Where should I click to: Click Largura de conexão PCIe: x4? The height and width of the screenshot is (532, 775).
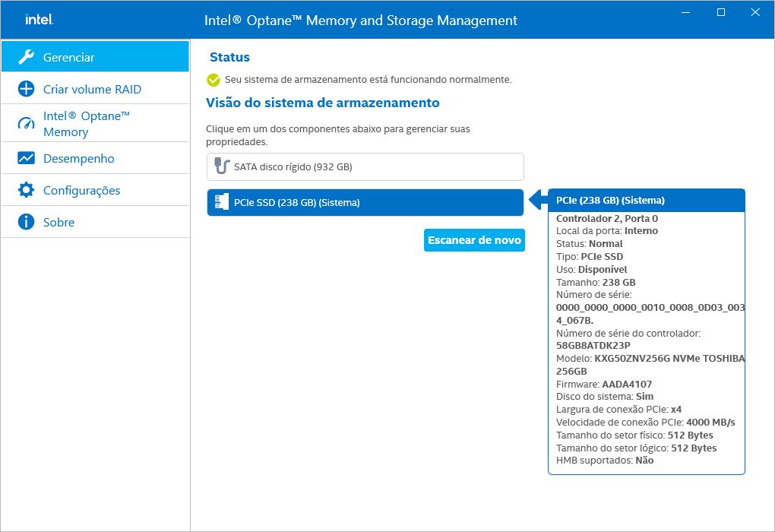tap(618, 410)
